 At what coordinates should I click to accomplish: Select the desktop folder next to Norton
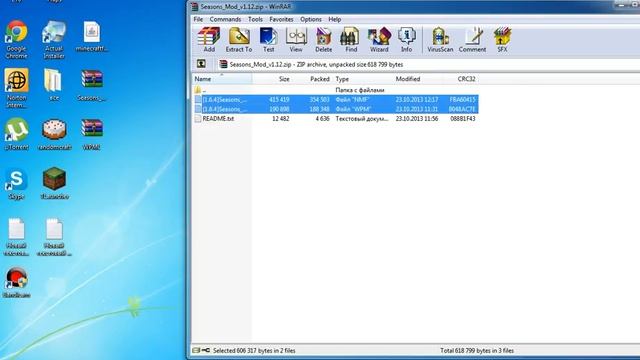click(54, 84)
